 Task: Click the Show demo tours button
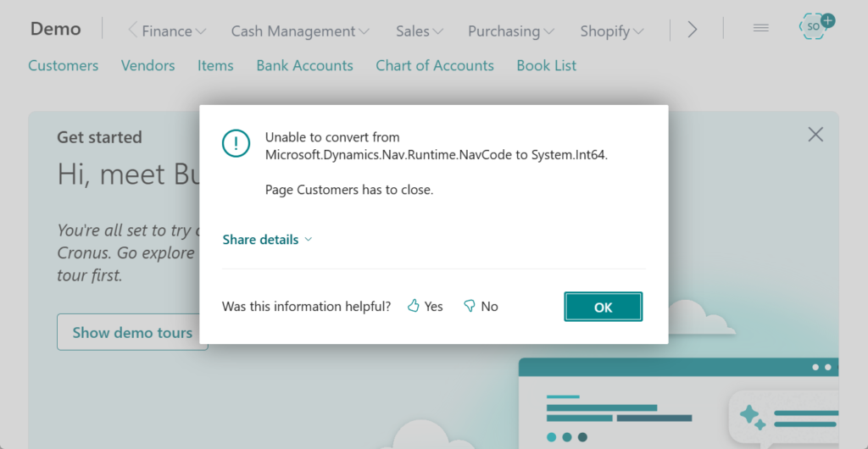(x=132, y=333)
